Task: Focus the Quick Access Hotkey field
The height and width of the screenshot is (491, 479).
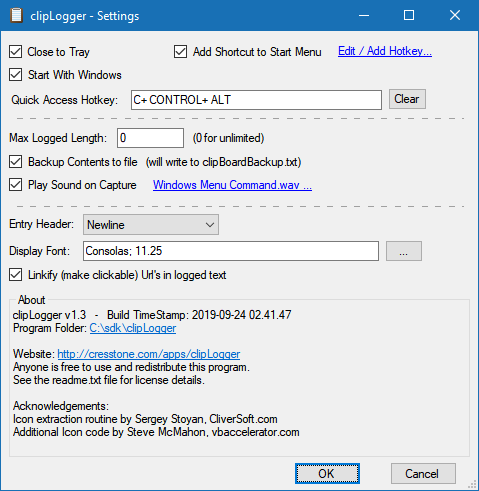Action: tap(256, 100)
